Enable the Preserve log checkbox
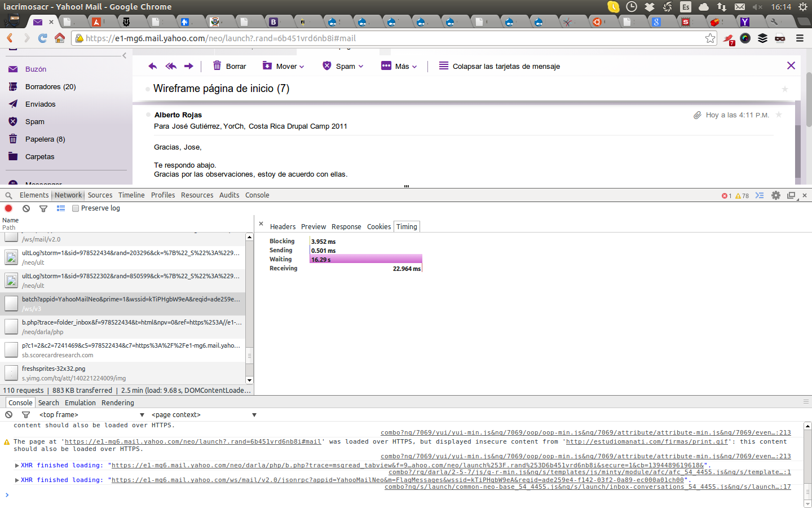The image size is (812, 508). coord(76,208)
